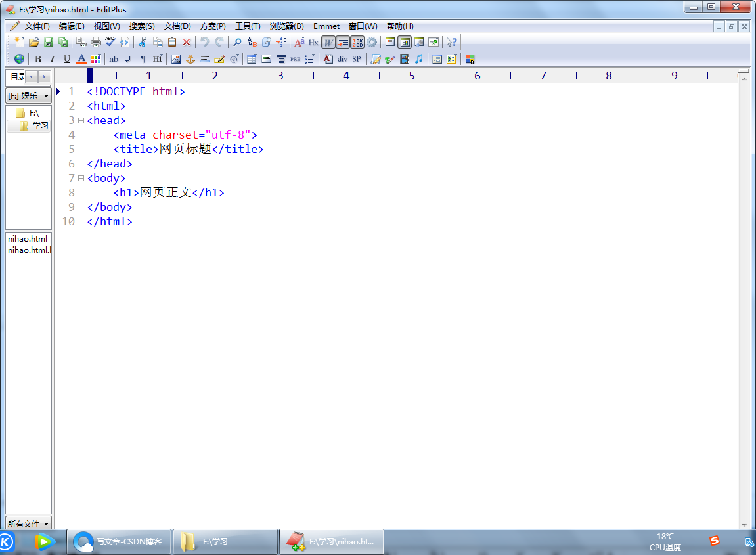756x555 pixels.
Task: Insert film strip media icon
Action: [405, 59]
